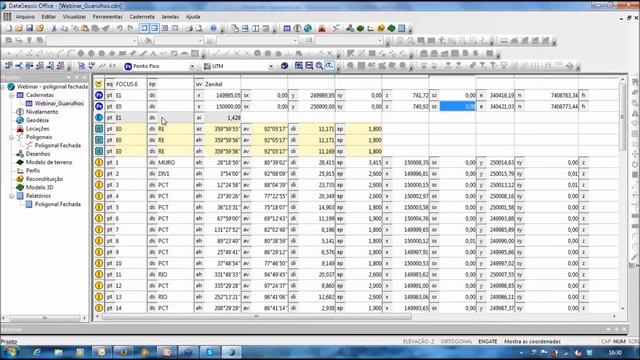Image resolution: width=640 pixels, height=360 pixels.
Task: Click the Save diskette toolbar icon
Action: 29,28
